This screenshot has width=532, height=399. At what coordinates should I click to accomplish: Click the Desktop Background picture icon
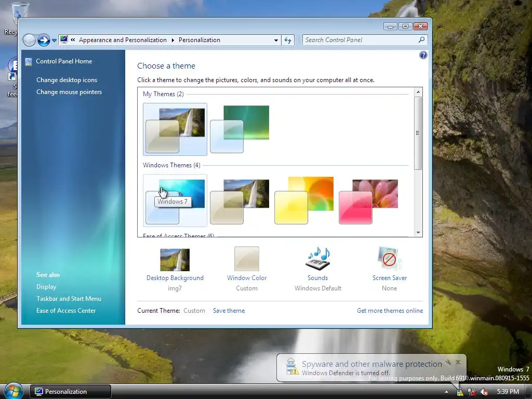[x=175, y=260]
